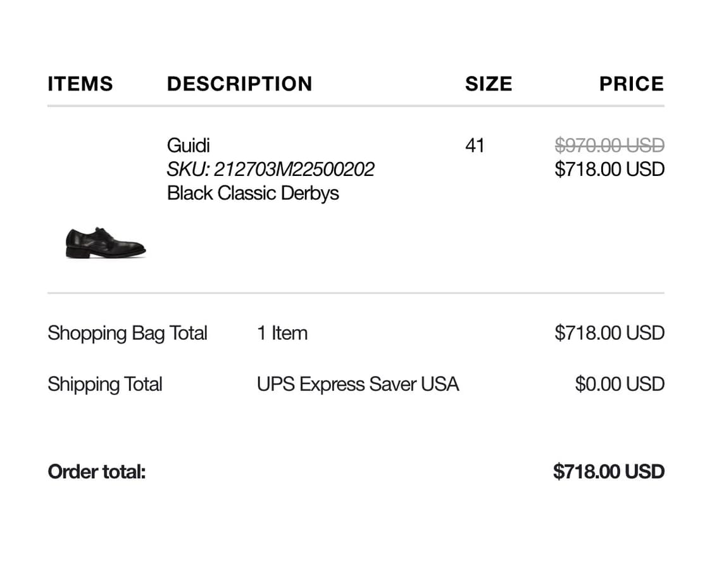Click the crossed-out $970.00 USD original price
Image resolution: width=712 pixels, height=588 pixels.
coord(609,146)
